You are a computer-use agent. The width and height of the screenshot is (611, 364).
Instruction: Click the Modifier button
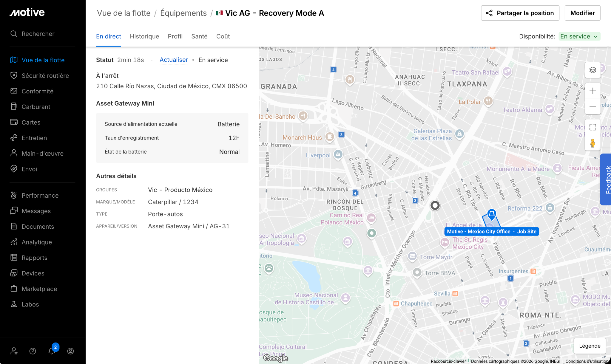point(582,13)
